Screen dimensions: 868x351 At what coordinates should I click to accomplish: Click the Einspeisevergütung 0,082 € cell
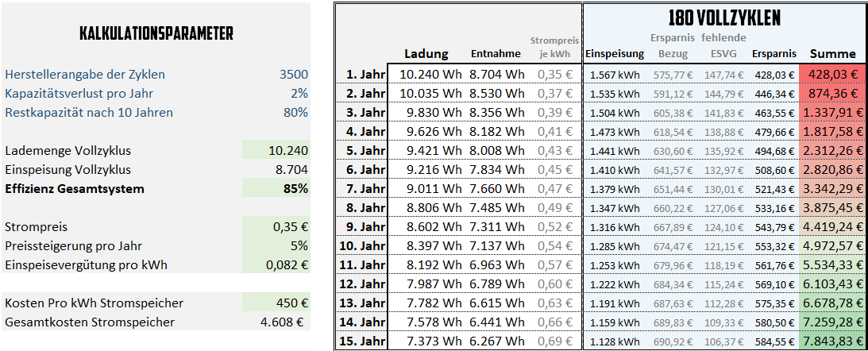[x=276, y=264]
